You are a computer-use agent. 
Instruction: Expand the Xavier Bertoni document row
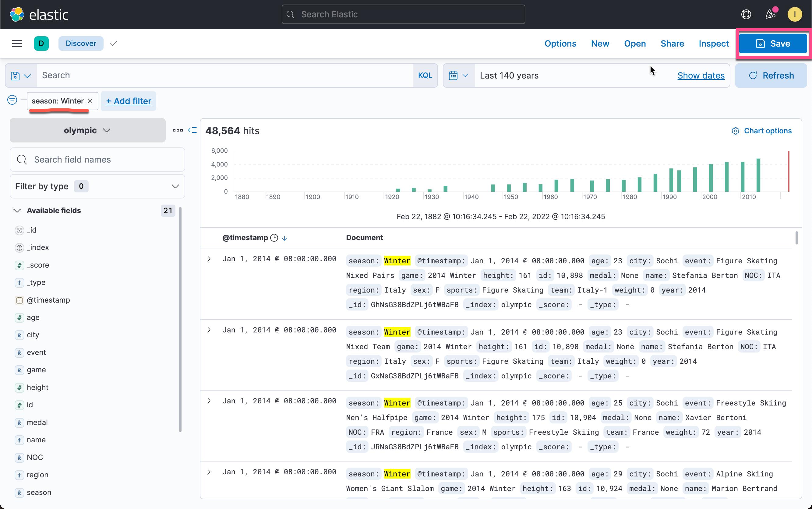[x=209, y=401]
